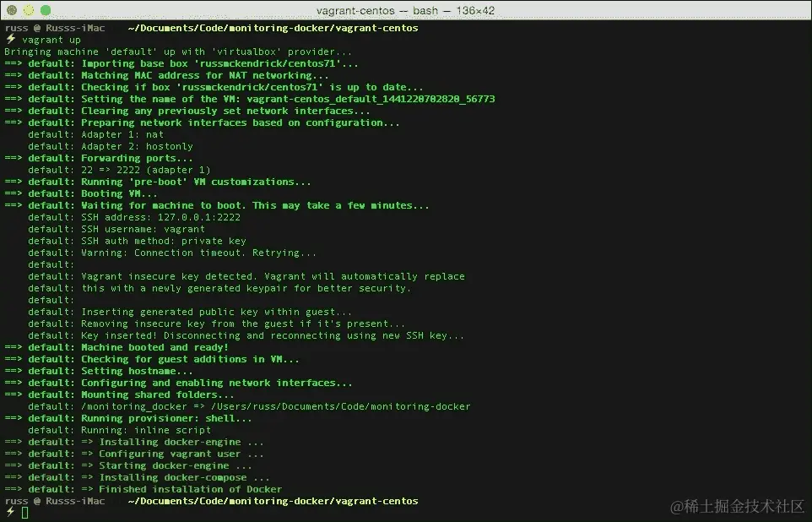Click the line 'Bringing machine 'default' up with 'virtualbox' provider...'
Image resolution: width=812 pixels, height=522 pixels.
click(x=178, y=52)
